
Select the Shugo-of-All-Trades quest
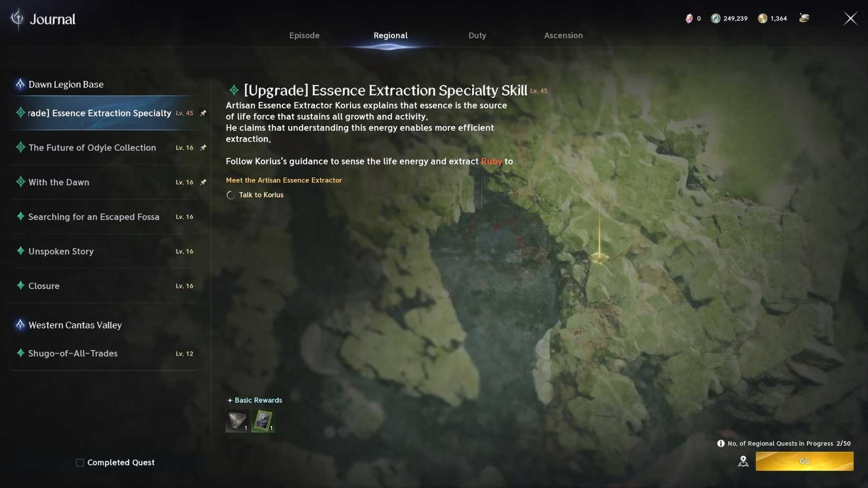coord(104,353)
